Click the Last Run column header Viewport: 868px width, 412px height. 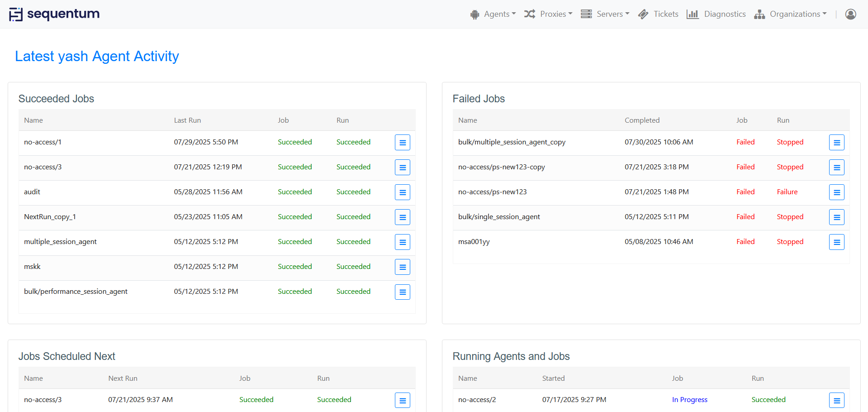point(187,120)
